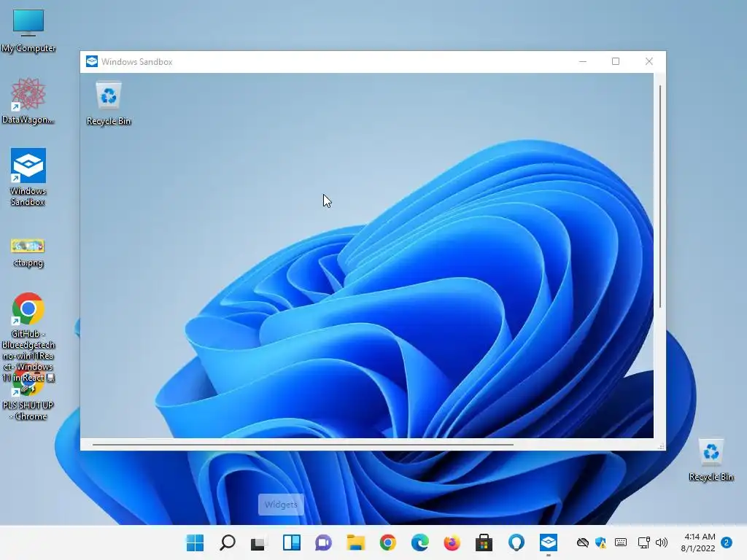Launch Chat from the taskbar

coord(323,542)
